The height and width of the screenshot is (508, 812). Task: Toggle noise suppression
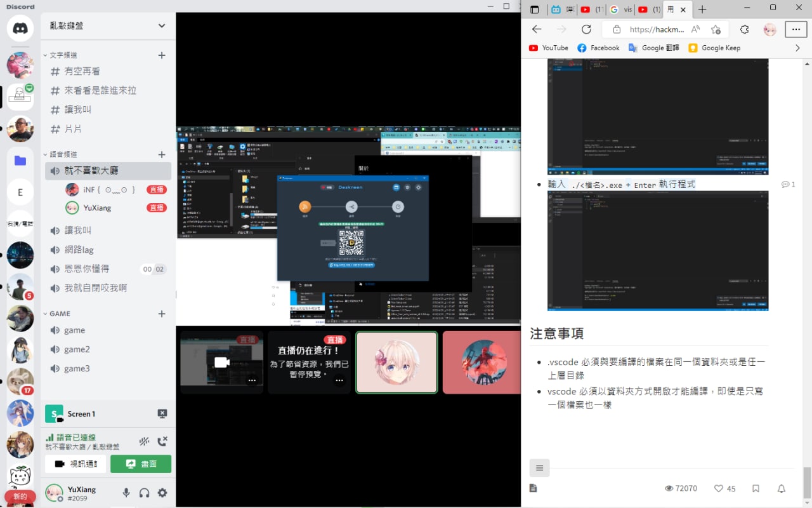tap(144, 441)
